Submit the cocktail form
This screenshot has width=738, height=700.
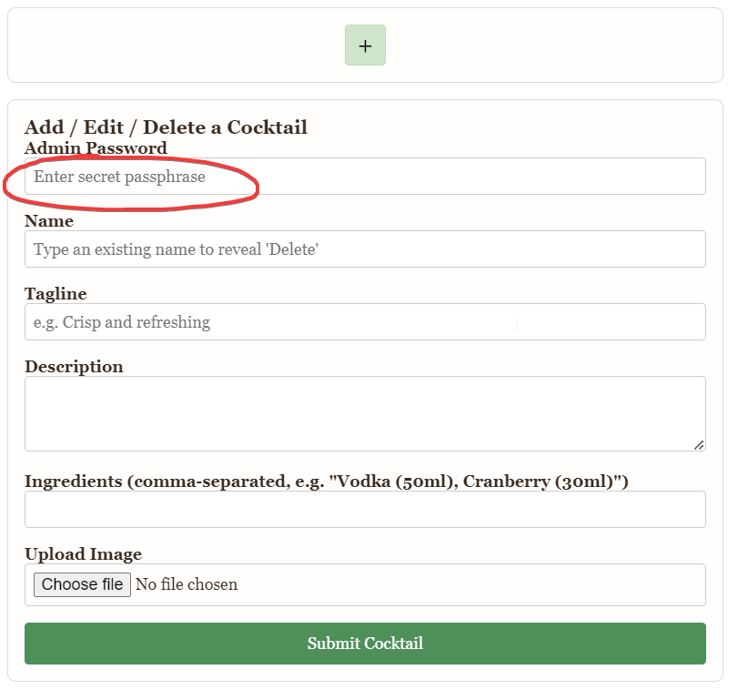click(364, 644)
